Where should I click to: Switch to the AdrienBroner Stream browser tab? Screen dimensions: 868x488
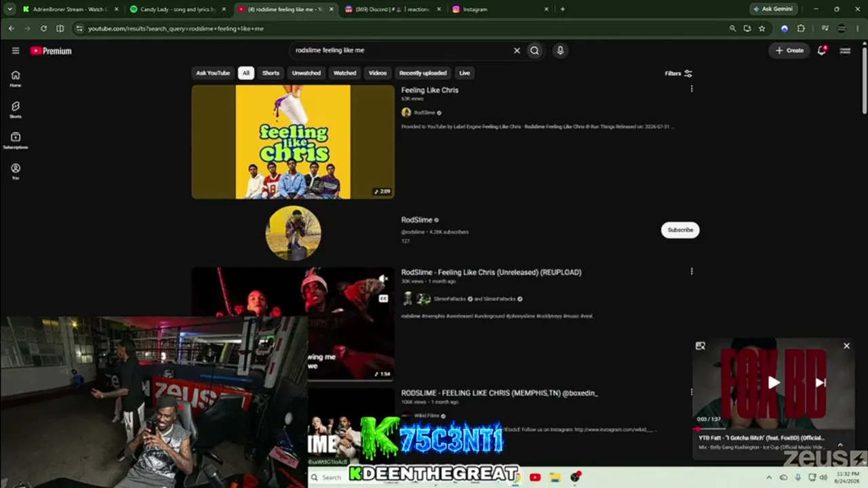pos(70,9)
